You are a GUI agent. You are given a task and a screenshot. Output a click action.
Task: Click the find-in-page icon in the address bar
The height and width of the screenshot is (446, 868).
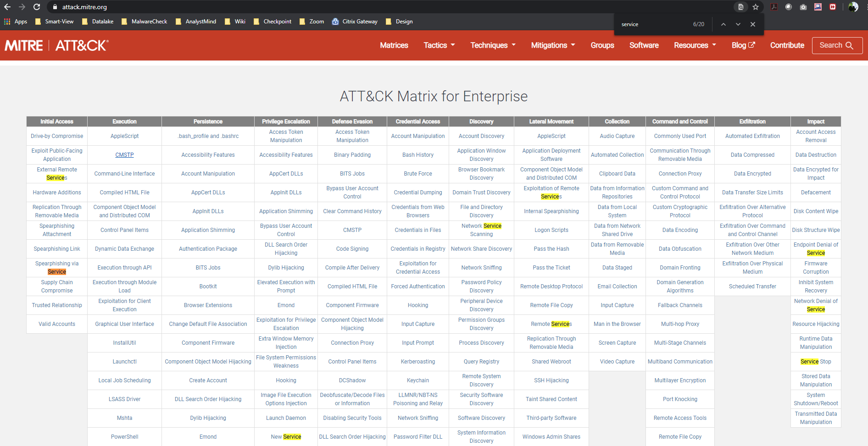740,7
